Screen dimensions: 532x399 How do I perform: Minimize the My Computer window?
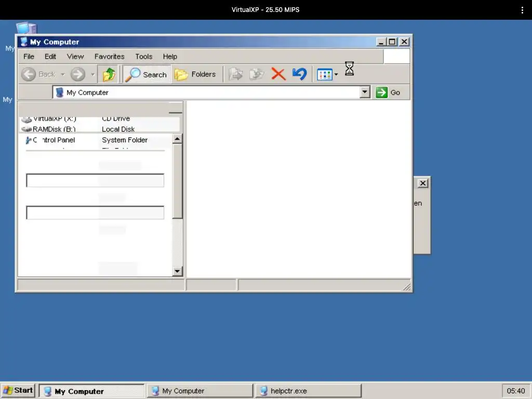[381, 42]
